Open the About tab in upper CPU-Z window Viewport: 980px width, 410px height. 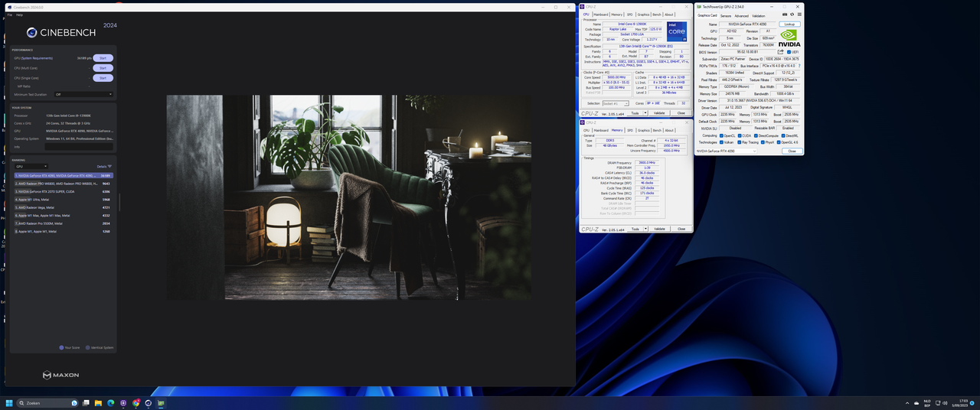tap(669, 14)
